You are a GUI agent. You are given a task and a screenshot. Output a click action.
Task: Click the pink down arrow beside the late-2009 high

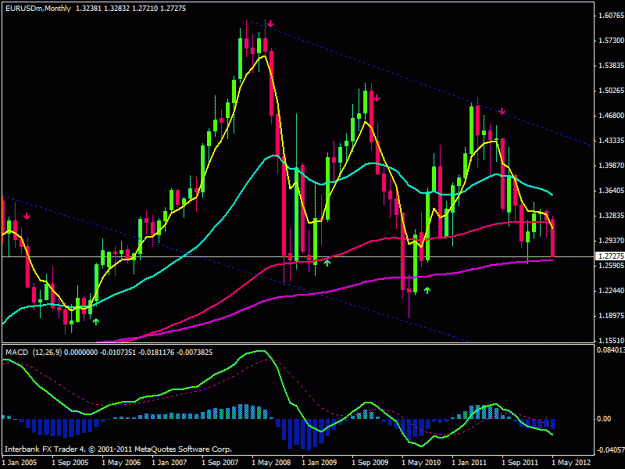point(377,98)
